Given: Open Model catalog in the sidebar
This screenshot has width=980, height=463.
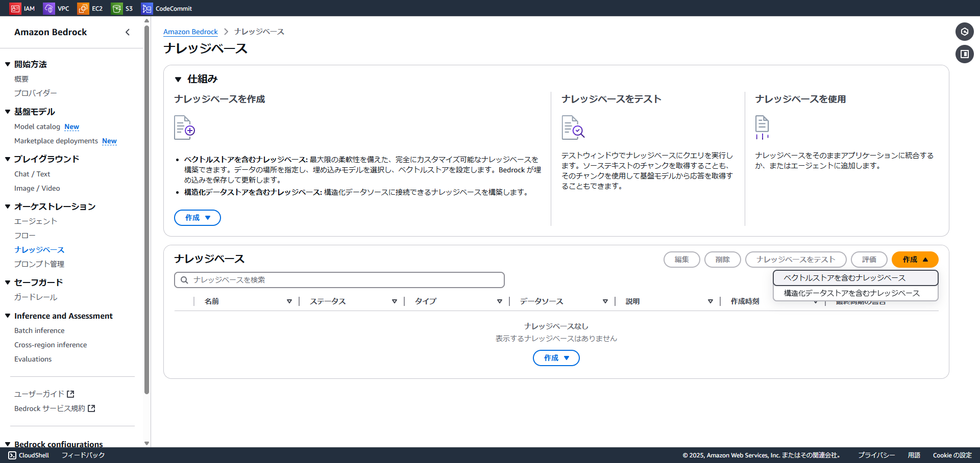Looking at the screenshot, I should tap(37, 126).
